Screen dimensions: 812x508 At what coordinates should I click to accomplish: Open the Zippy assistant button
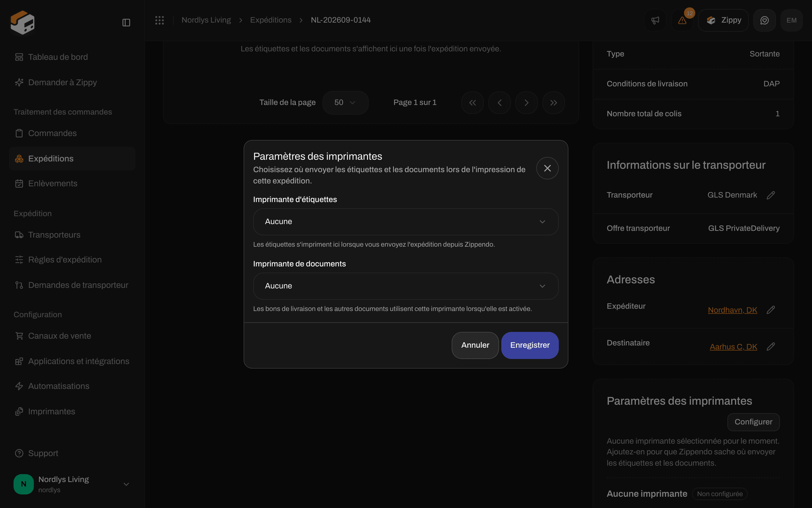tap(723, 21)
